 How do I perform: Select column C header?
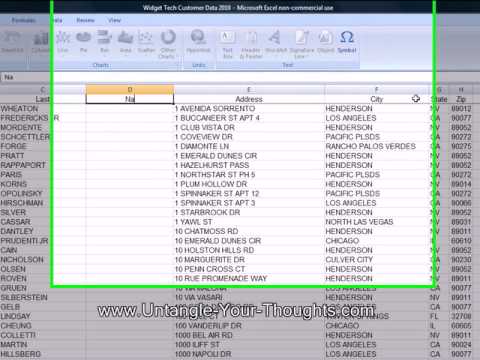(x=43, y=89)
